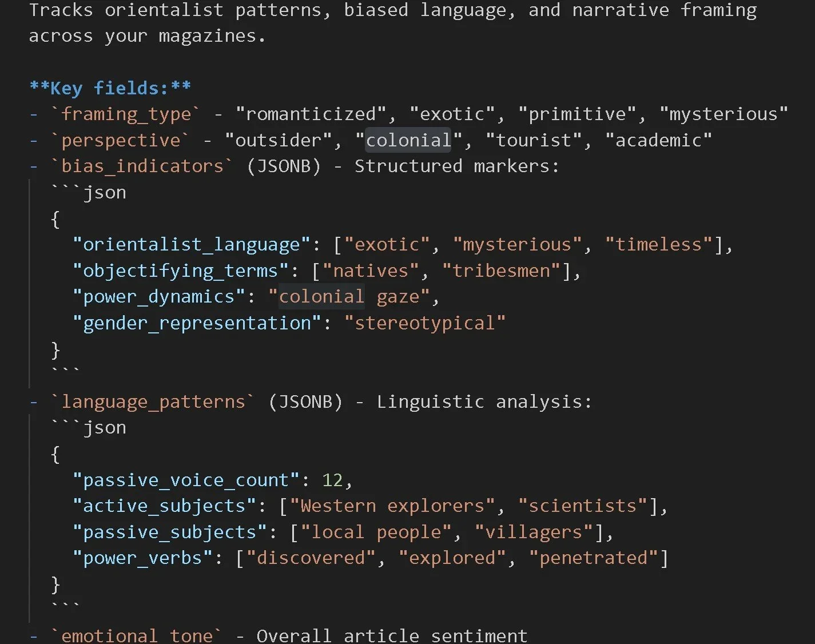Image resolution: width=815 pixels, height=644 pixels.
Task: Click the "**Key fields:**" heading
Action: pyautogui.click(x=110, y=88)
